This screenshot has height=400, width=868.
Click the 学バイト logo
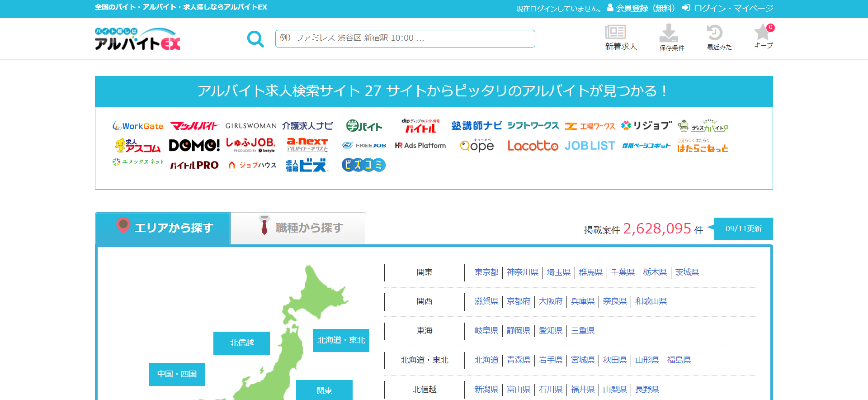(364, 126)
